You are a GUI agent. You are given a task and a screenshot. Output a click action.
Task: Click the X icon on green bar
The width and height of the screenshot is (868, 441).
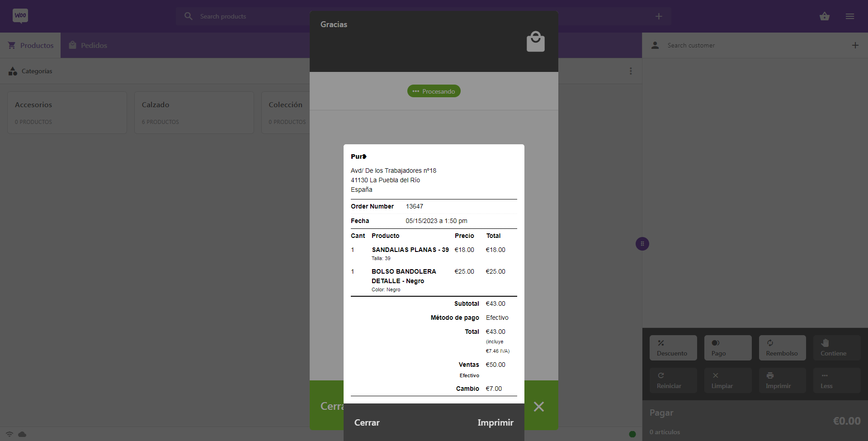tap(538, 407)
